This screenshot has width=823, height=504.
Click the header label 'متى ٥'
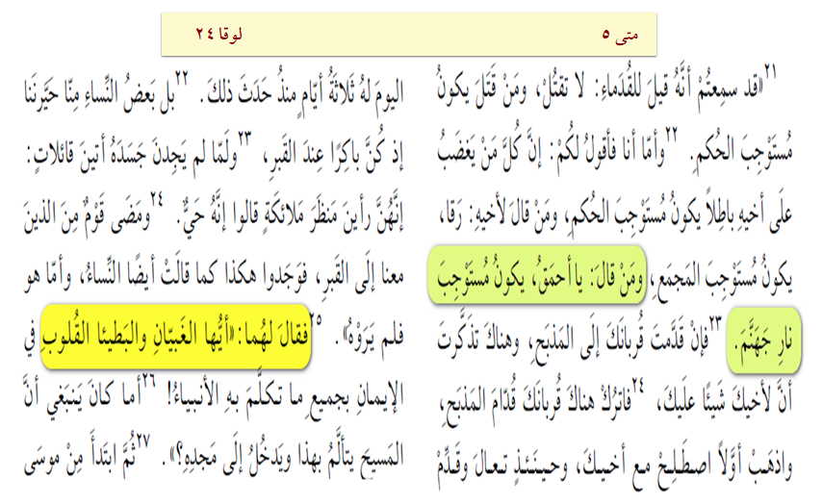[620, 35]
